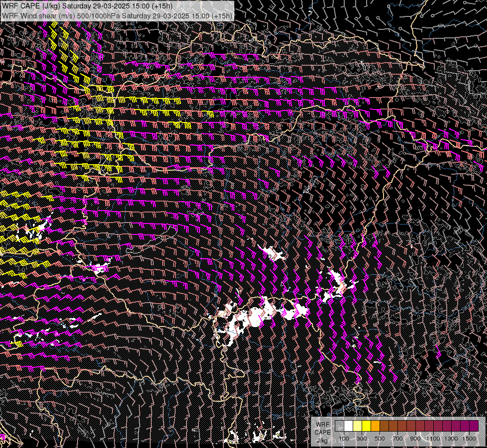This screenshot has width=487, height=448.
Task: Click the '700' legend value
Action: pos(397,439)
